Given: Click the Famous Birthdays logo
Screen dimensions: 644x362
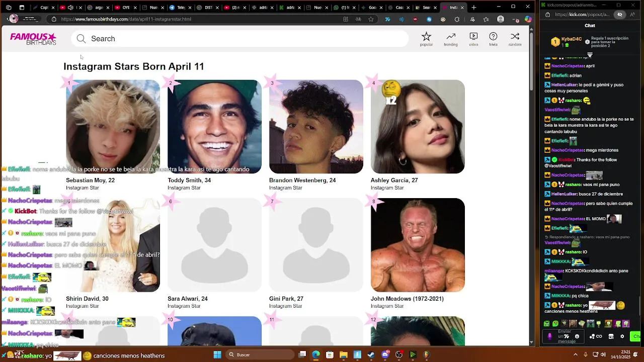Looking at the screenshot, I should point(33,39).
